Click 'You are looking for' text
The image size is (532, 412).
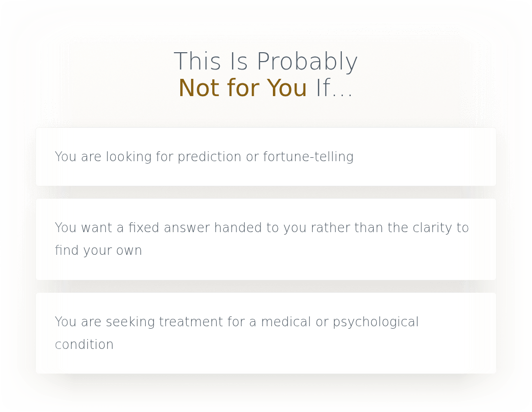(x=114, y=157)
